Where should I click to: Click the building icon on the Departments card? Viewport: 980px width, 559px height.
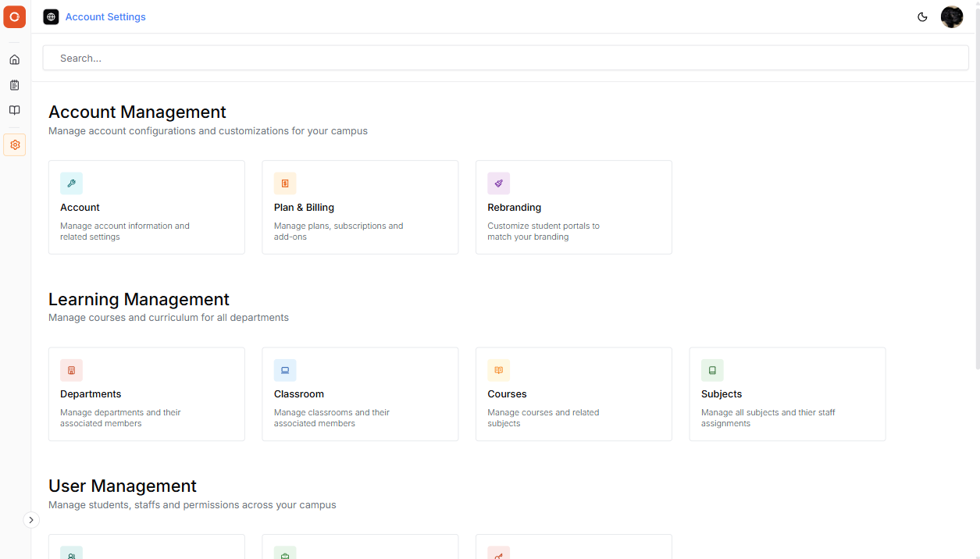pos(71,369)
